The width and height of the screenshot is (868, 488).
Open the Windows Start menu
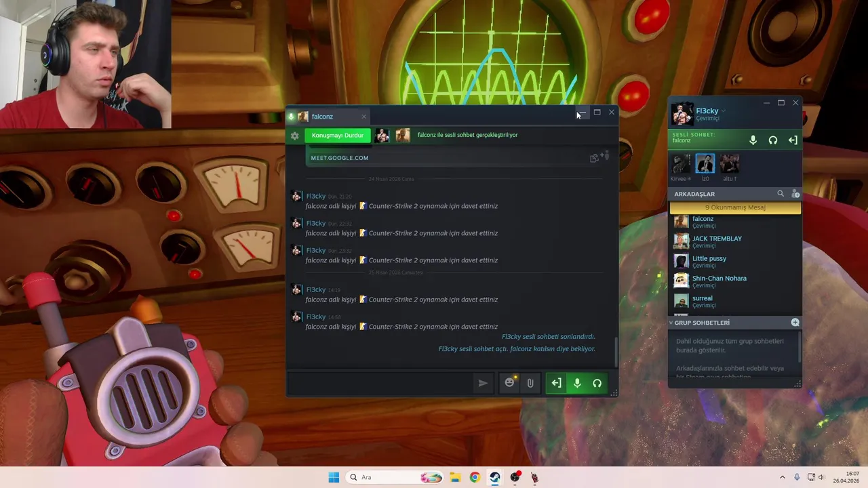334,477
